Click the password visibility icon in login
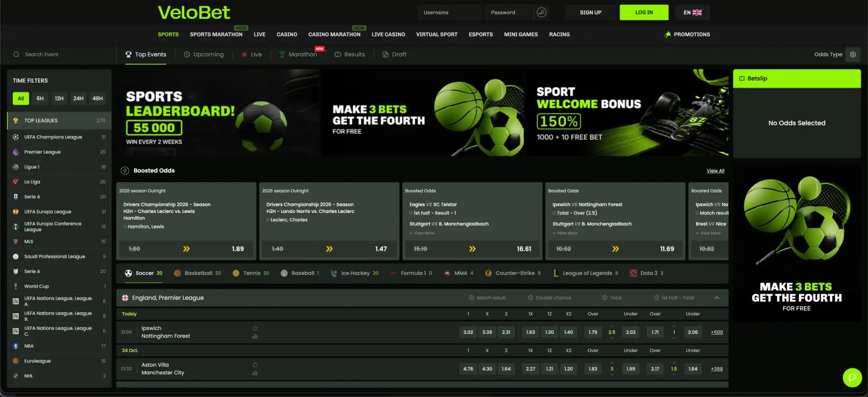The image size is (868, 397). pos(541,12)
